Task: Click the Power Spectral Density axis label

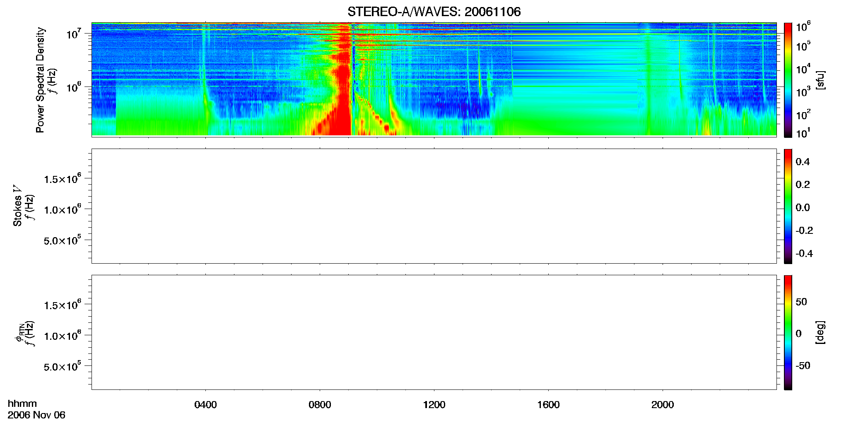Action: (x=40, y=80)
